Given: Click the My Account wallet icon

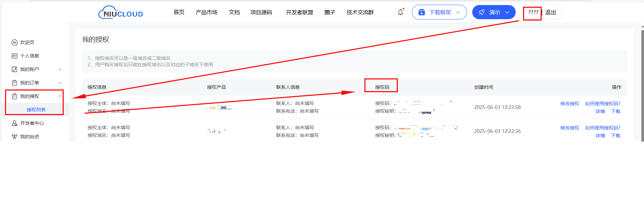Looking at the screenshot, I should tap(14, 69).
